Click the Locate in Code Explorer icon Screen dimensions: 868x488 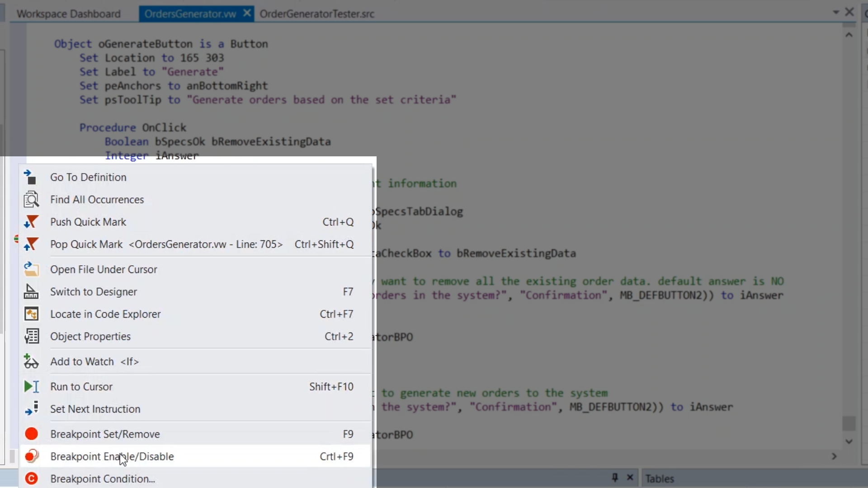[x=31, y=314]
